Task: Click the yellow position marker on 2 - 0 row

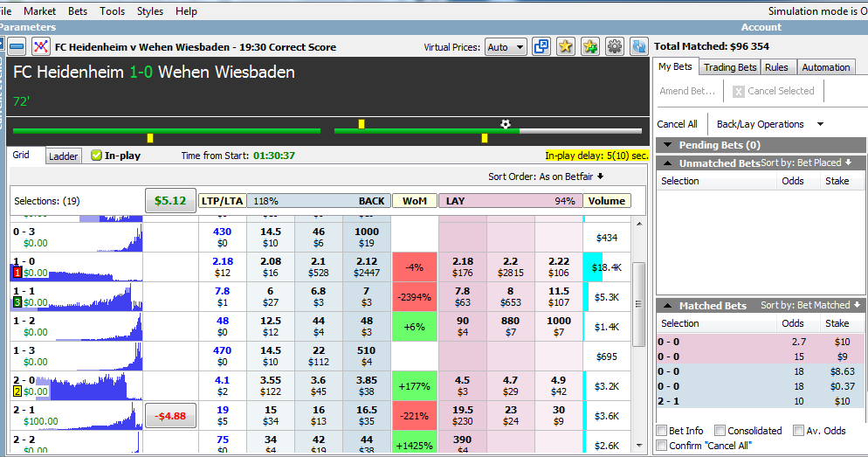Action: [x=17, y=391]
